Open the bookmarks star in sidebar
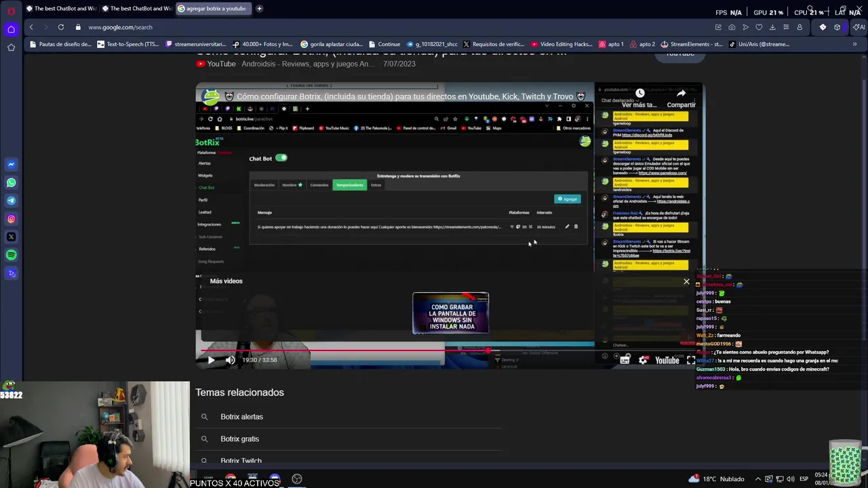Image resolution: width=868 pixels, height=488 pixels. [11, 47]
